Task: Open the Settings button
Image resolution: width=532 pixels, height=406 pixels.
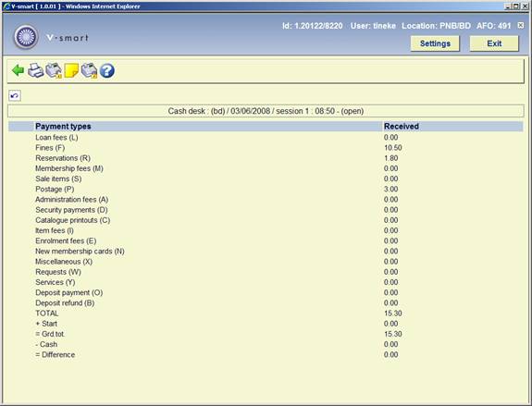Action: pyautogui.click(x=435, y=43)
